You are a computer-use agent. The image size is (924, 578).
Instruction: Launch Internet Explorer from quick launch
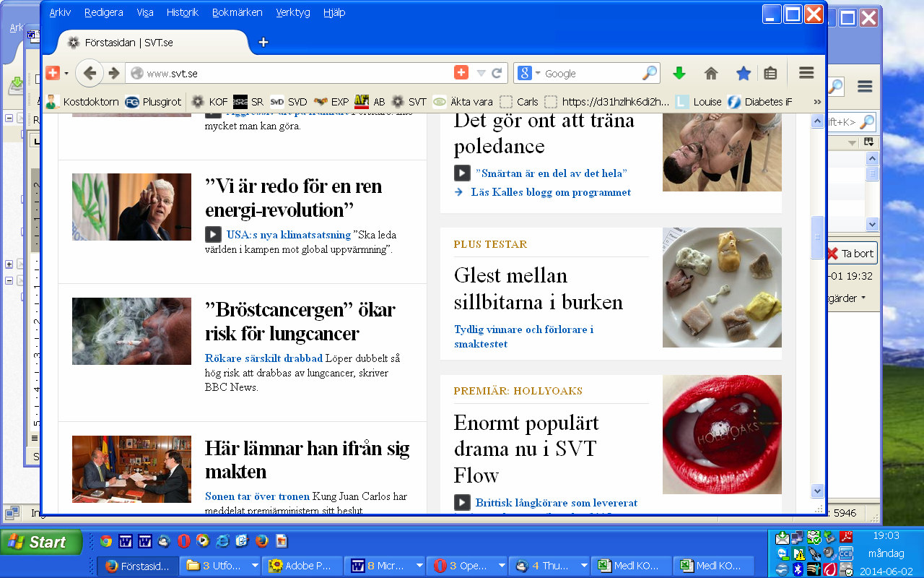pos(222,541)
